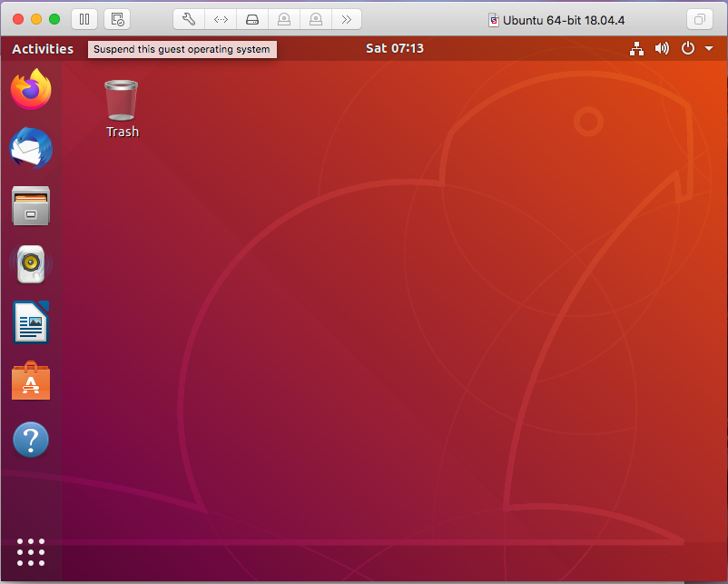Open the Help question mark icon

(31, 439)
